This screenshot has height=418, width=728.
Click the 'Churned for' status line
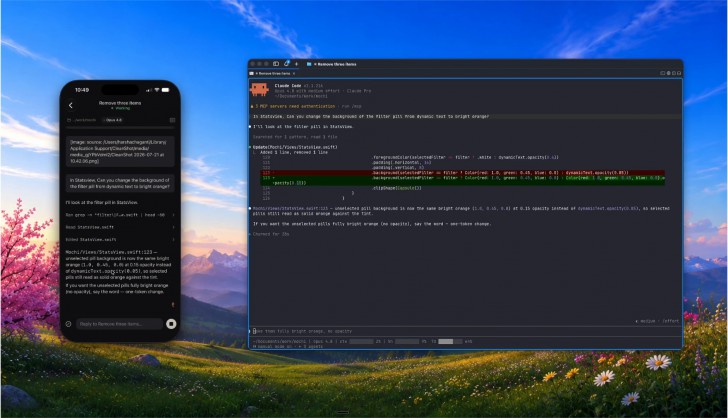tap(271, 234)
